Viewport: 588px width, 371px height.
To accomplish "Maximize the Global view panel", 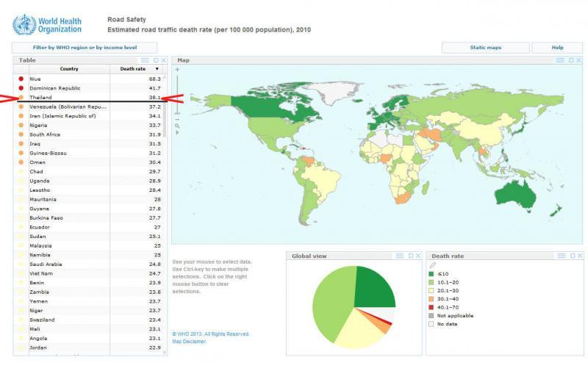I will [411, 256].
